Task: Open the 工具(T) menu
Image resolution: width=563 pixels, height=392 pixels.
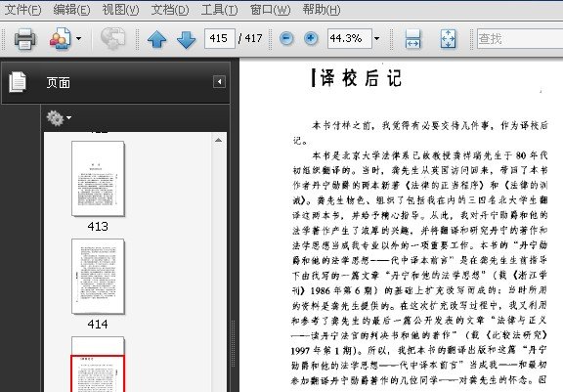Action: pyautogui.click(x=219, y=10)
